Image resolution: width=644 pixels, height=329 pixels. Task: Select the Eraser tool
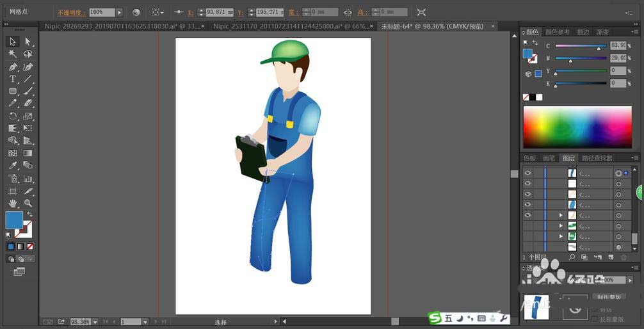tap(28, 104)
